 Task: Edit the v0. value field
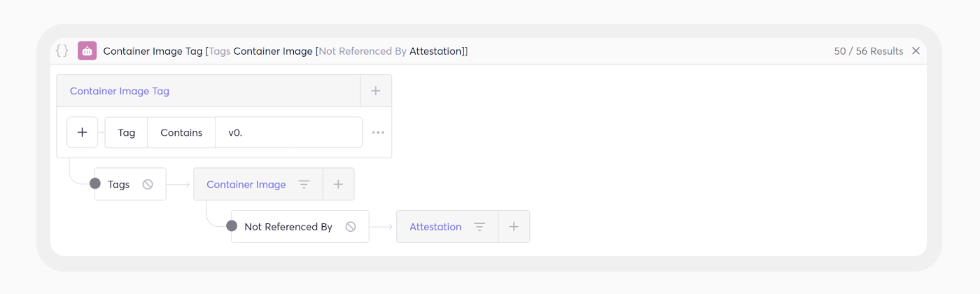click(x=289, y=132)
